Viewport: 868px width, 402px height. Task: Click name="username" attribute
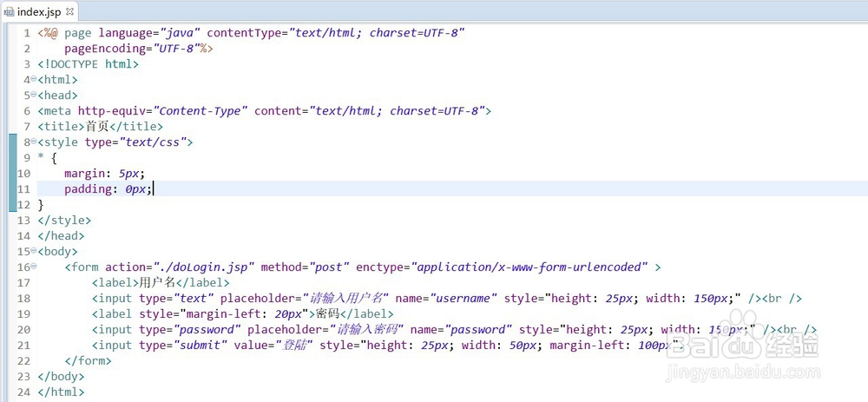click(x=446, y=298)
